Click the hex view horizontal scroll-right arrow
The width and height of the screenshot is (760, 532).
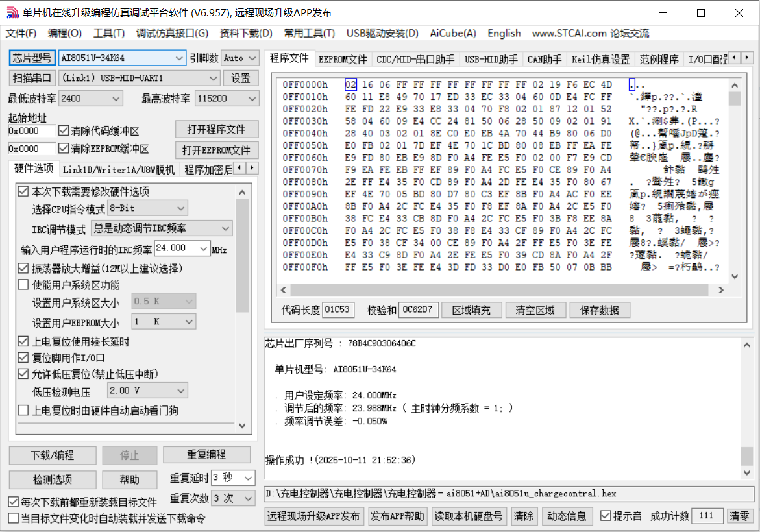pyautogui.click(x=723, y=290)
